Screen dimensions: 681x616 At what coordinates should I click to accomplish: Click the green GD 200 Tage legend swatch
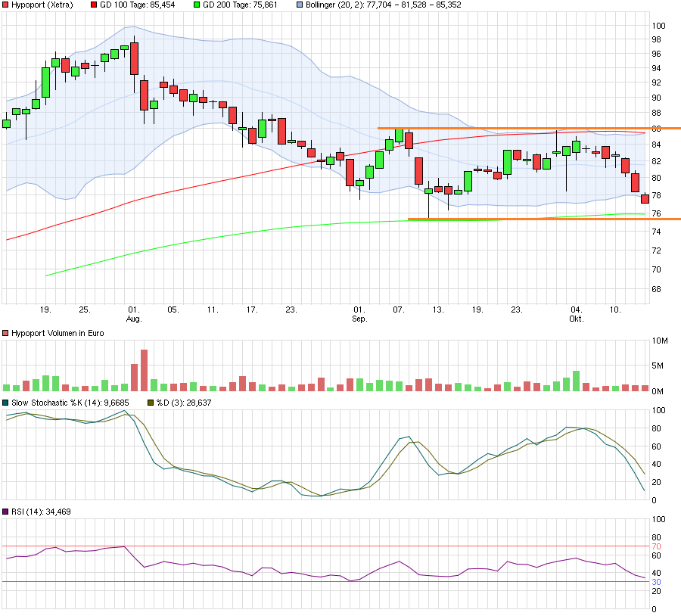click(195, 5)
